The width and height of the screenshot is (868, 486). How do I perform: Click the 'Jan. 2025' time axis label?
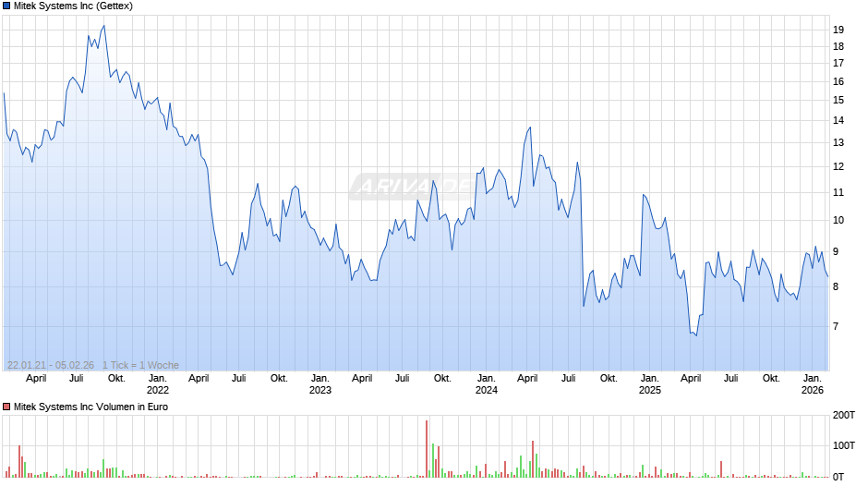(x=649, y=384)
